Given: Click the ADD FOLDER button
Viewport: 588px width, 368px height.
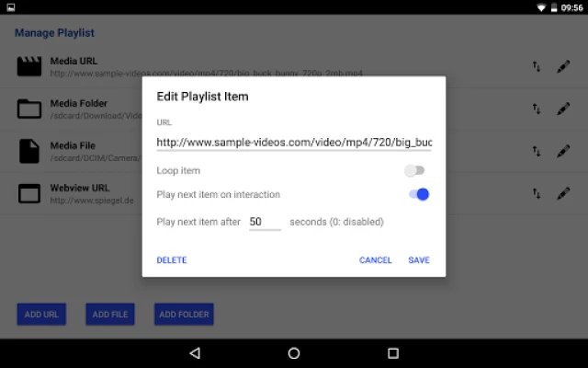Looking at the screenshot, I should (184, 315).
